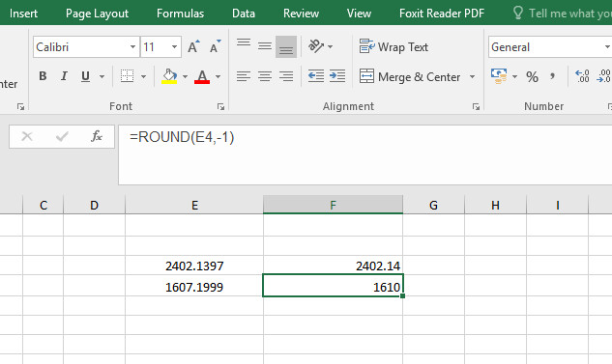This screenshot has width=612, height=364.
Task: Decrease the cell indent
Action: tap(316, 76)
